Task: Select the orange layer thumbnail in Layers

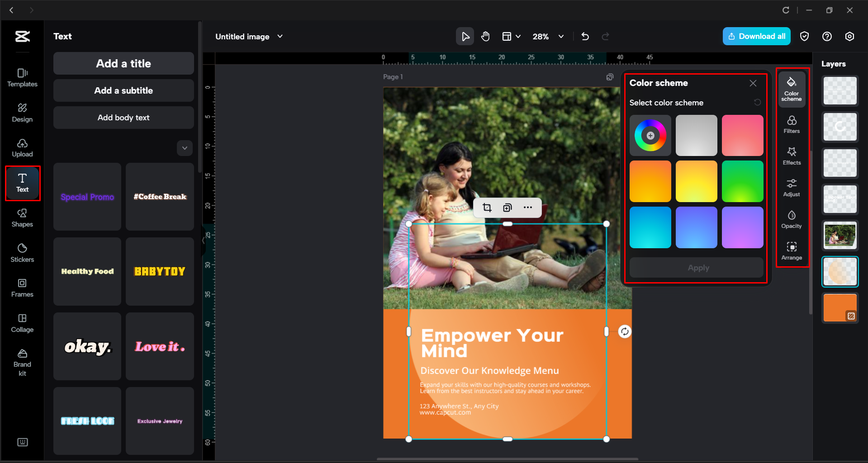Action: (840, 307)
